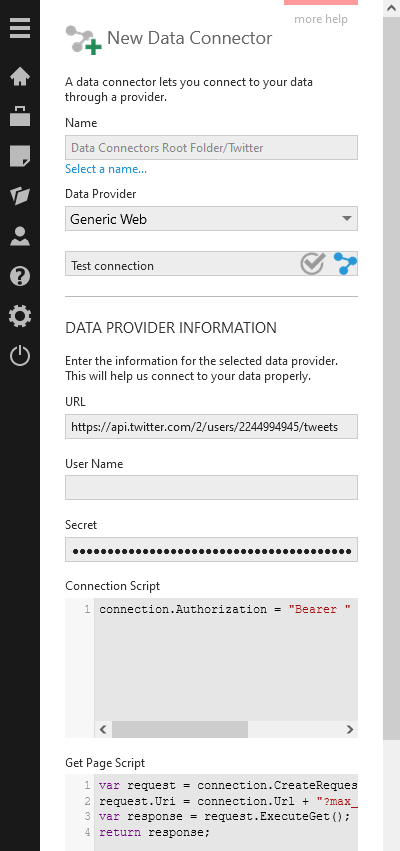Screen dimensions: 400x851
Task: Open the hamburger main menu
Action: (20, 28)
